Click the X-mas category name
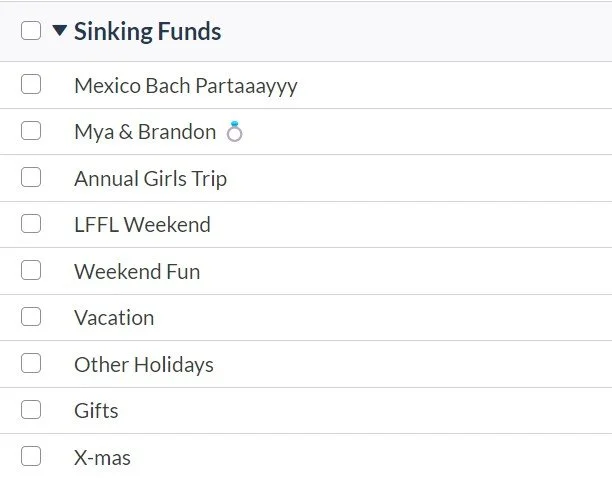The height and width of the screenshot is (478, 612). [102, 457]
